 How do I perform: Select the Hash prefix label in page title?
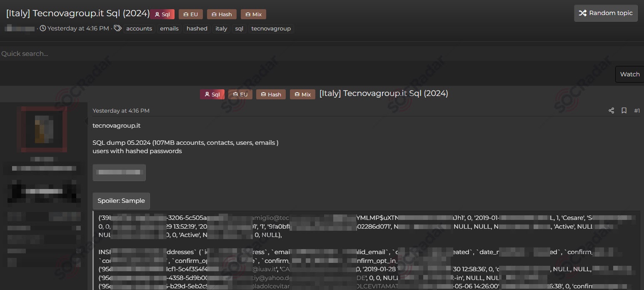click(222, 14)
